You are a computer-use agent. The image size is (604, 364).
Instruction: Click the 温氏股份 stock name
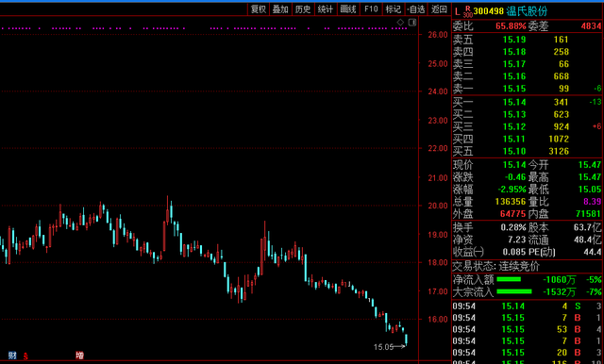point(527,11)
